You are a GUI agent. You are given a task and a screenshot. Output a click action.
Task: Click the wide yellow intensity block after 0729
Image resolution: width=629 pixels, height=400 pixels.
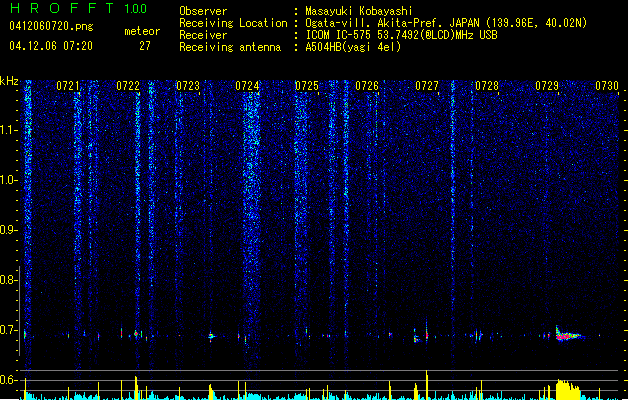pyautogui.click(x=568, y=389)
